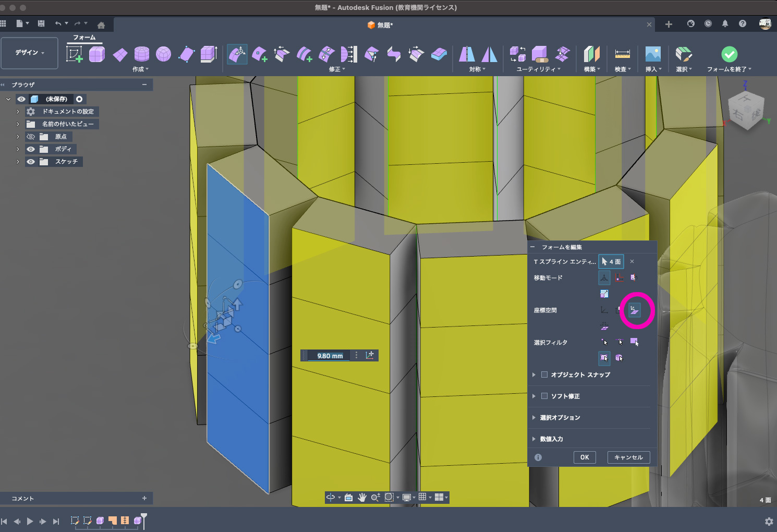Click the キャンセル button
Screen dimensions: 777x532
[x=628, y=457]
